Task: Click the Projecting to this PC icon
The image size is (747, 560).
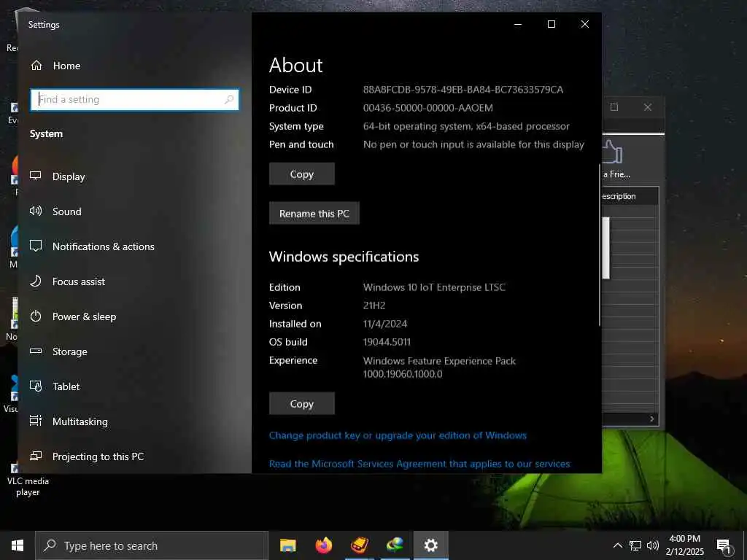Action: coord(36,456)
